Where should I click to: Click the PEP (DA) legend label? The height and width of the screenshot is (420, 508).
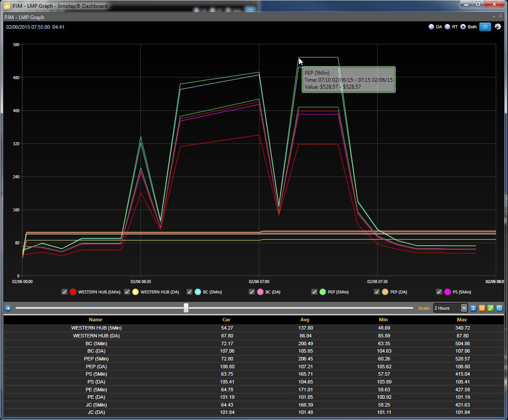(x=398, y=292)
